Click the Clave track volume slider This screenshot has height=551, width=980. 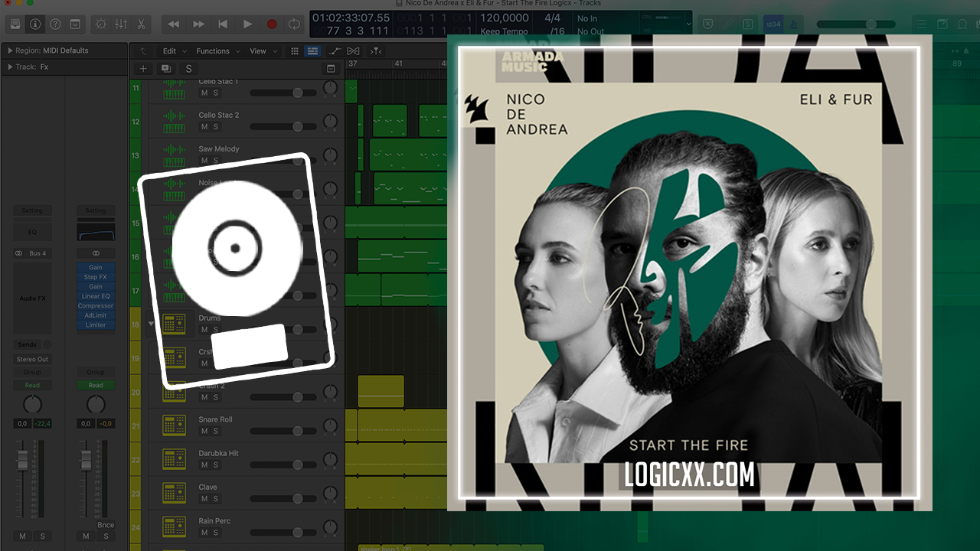pyautogui.click(x=283, y=499)
